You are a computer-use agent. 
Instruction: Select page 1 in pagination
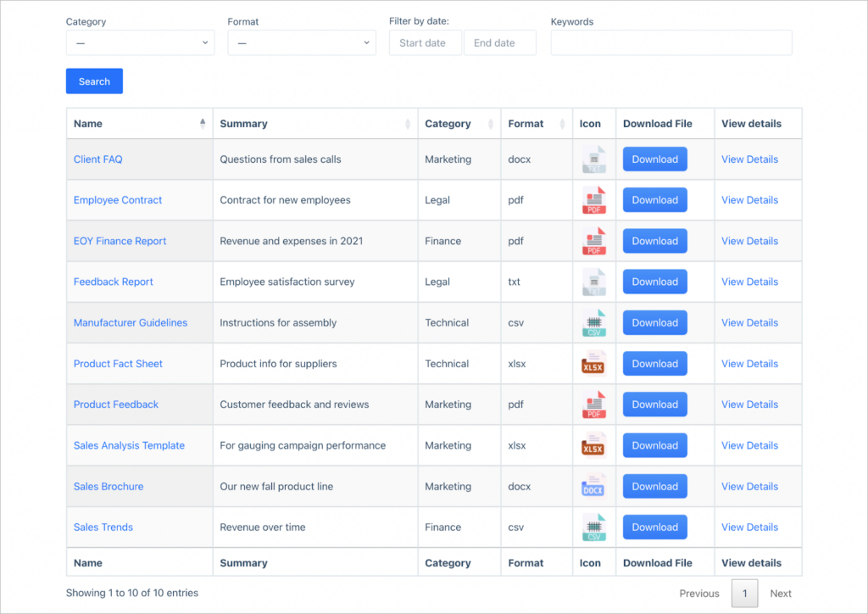pyautogui.click(x=744, y=594)
